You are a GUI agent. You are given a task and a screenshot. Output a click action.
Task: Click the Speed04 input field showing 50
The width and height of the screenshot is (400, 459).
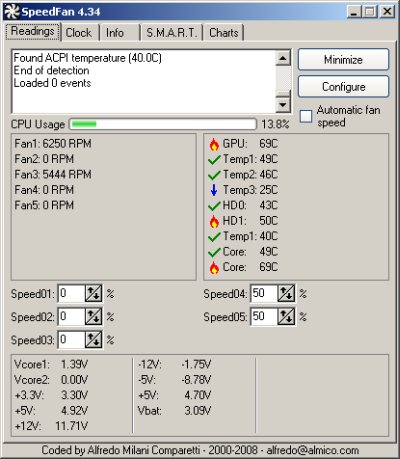point(264,294)
